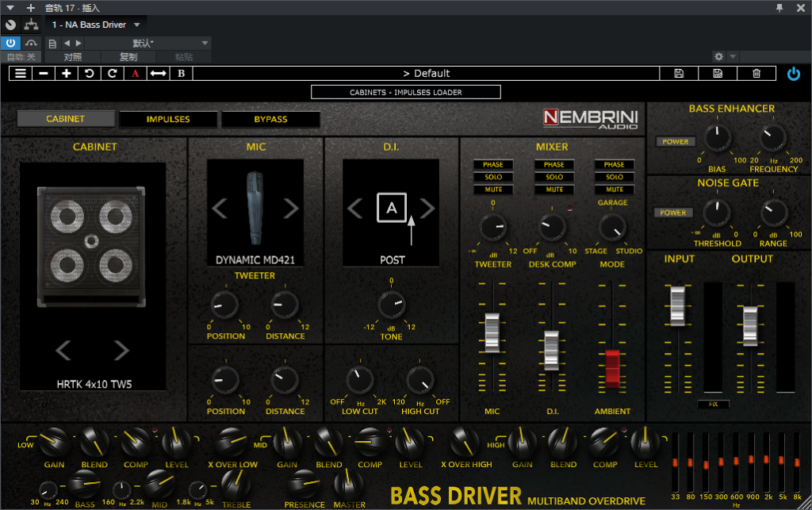
Task: Redo the change with the redo arrow
Action: (x=112, y=74)
